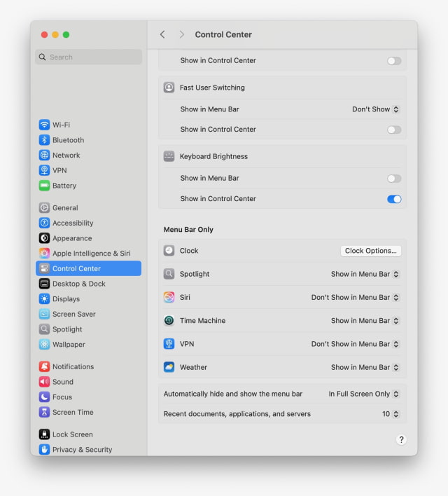Click the search magnifier icon
Image resolution: width=448 pixels, height=496 pixels.
pyautogui.click(x=43, y=57)
